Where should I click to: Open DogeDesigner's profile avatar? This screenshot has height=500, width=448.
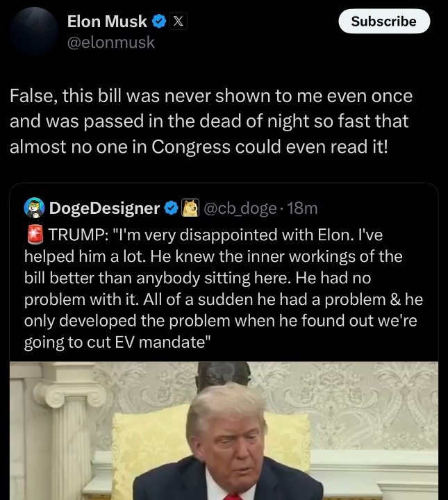click(34, 207)
